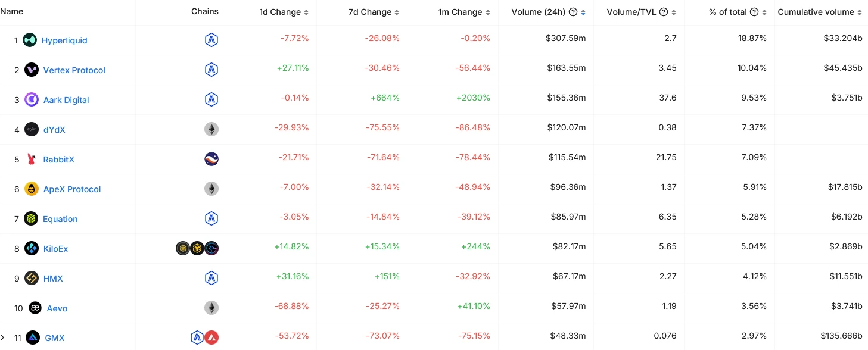Expand the GMX row with the chevron

pos(3,338)
